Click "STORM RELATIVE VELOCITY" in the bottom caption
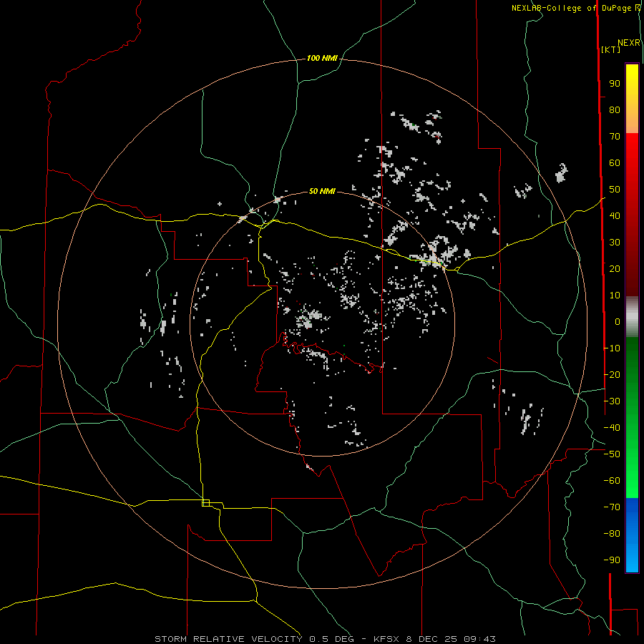644x644 pixels. click(228, 639)
